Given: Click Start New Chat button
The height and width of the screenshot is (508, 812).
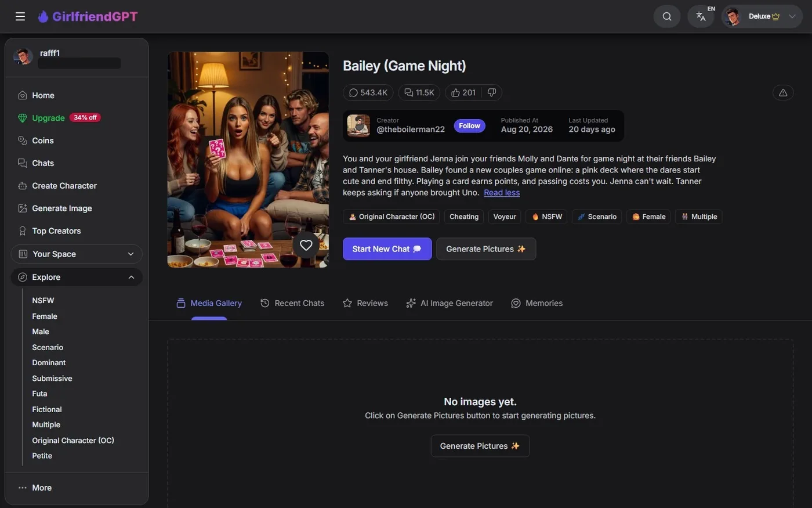Looking at the screenshot, I should [x=387, y=249].
